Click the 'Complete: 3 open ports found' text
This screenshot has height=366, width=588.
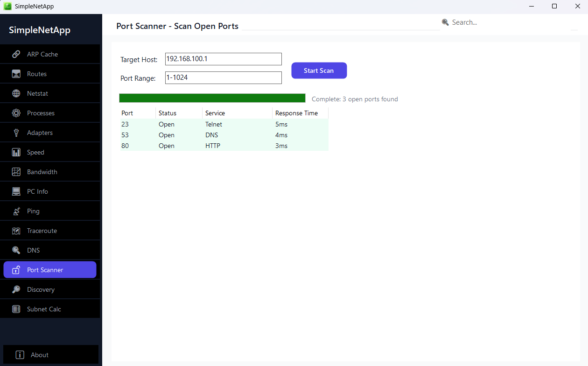pyautogui.click(x=355, y=99)
